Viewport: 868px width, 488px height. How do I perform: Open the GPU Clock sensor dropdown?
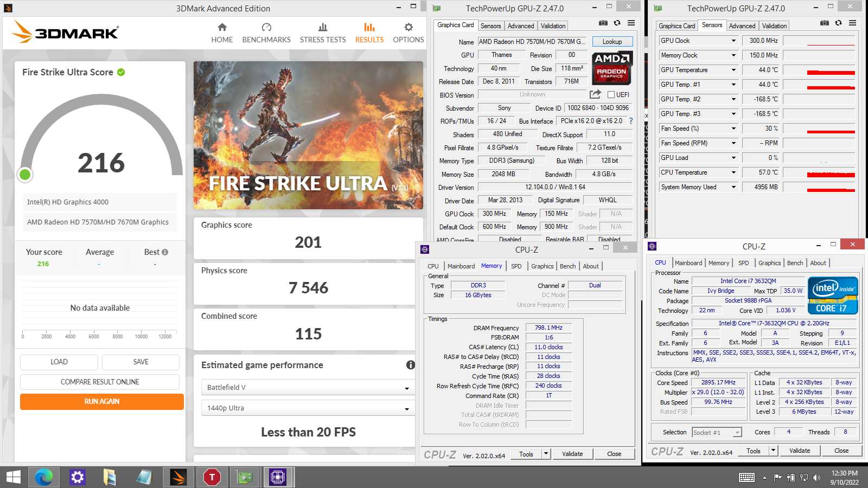[733, 41]
